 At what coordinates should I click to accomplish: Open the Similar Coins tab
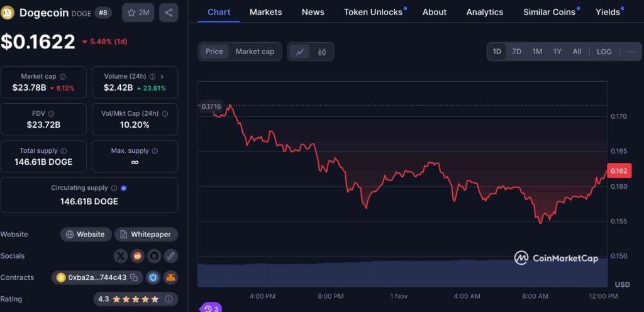tap(549, 13)
